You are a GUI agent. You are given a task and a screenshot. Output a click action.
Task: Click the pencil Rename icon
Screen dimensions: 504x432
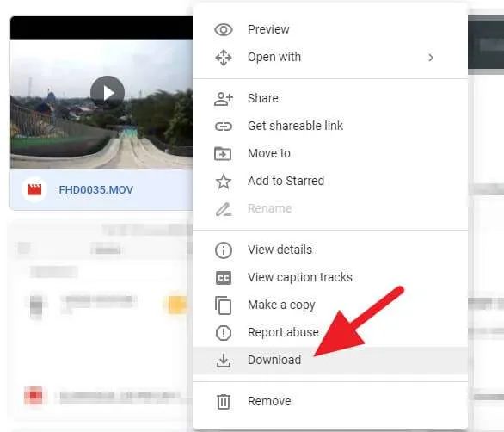point(224,209)
